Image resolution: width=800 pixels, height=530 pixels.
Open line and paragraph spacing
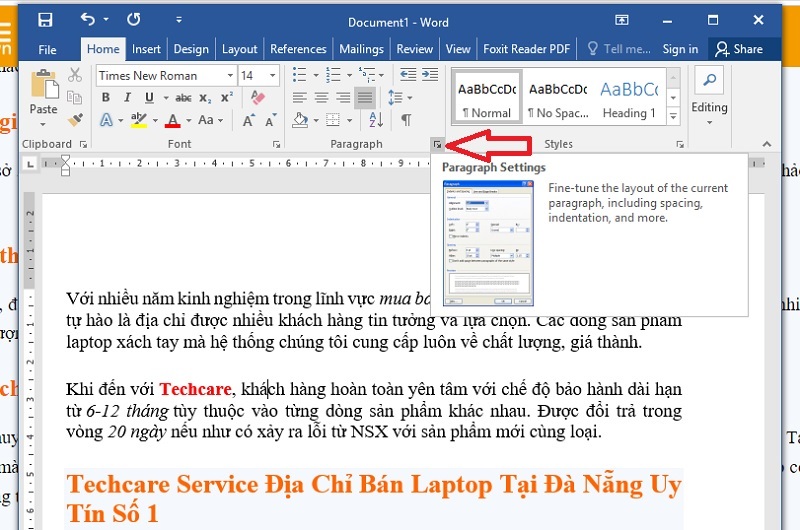coord(400,97)
